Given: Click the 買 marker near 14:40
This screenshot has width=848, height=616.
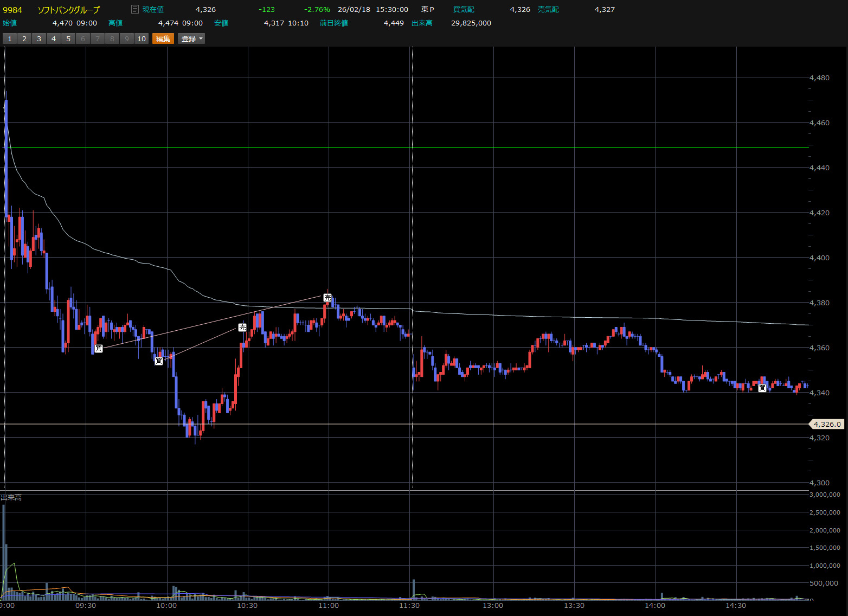Looking at the screenshot, I should click(x=762, y=388).
